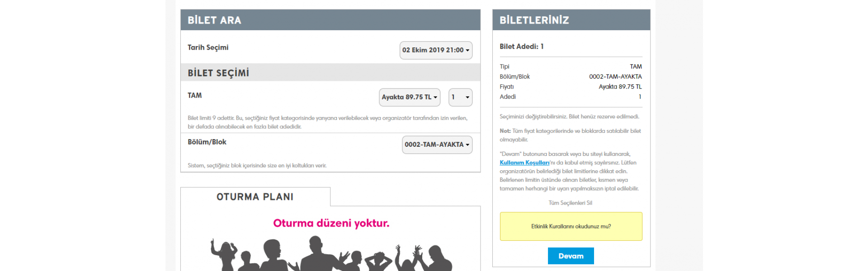
Task: Expand the Ayakta 89.75 TL price dropdown
Action: (x=409, y=97)
